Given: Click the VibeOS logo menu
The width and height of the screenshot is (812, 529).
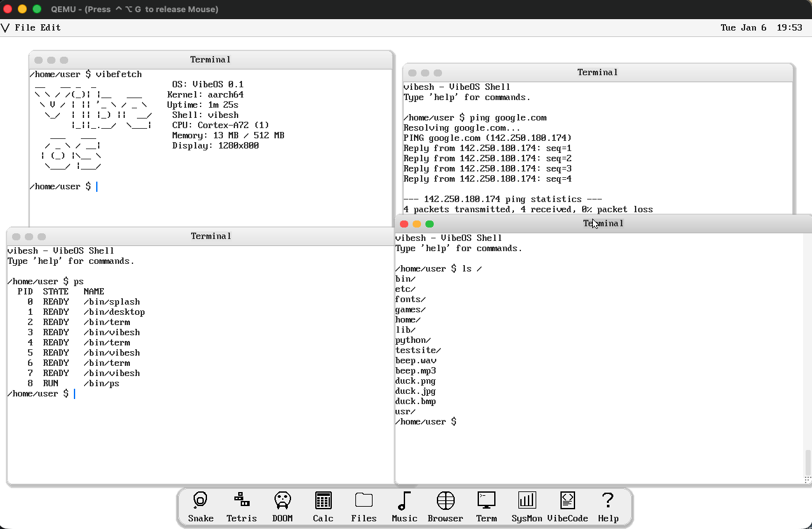Looking at the screenshot, I should tap(6, 27).
